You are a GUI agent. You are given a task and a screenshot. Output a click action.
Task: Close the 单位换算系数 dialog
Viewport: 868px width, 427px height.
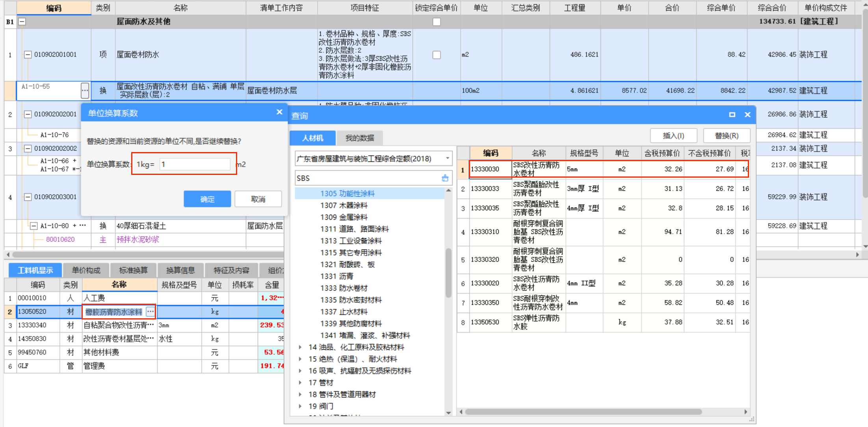click(279, 112)
